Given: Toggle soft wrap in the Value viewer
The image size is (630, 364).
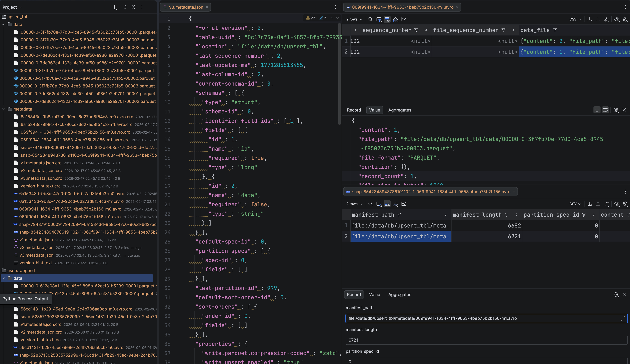Looking at the screenshot, I should coord(605,110).
